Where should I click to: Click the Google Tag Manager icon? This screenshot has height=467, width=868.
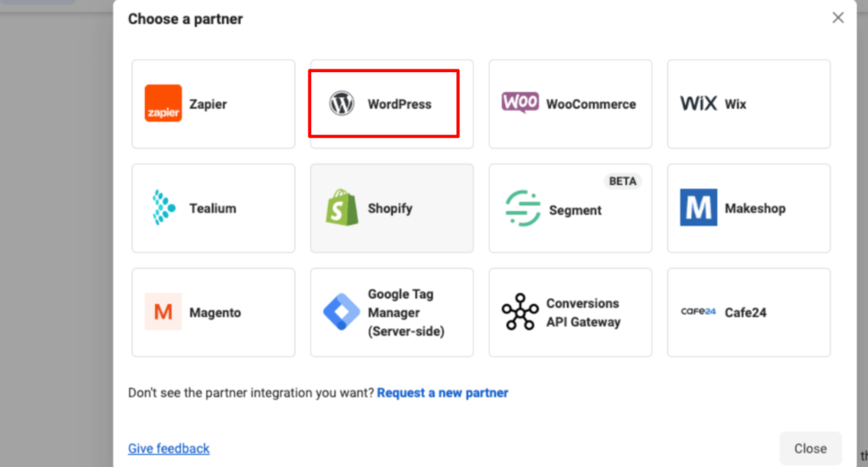(x=342, y=312)
